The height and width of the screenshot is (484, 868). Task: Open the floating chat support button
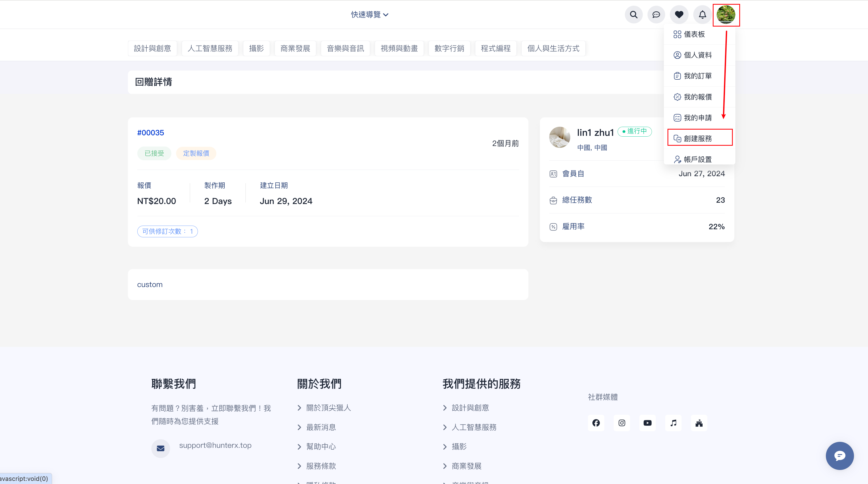[x=839, y=456]
